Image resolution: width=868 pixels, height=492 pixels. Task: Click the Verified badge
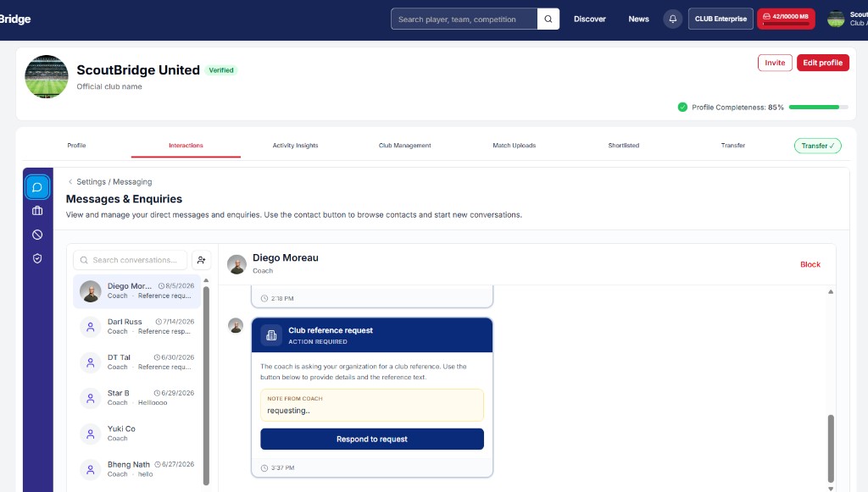coord(221,70)
